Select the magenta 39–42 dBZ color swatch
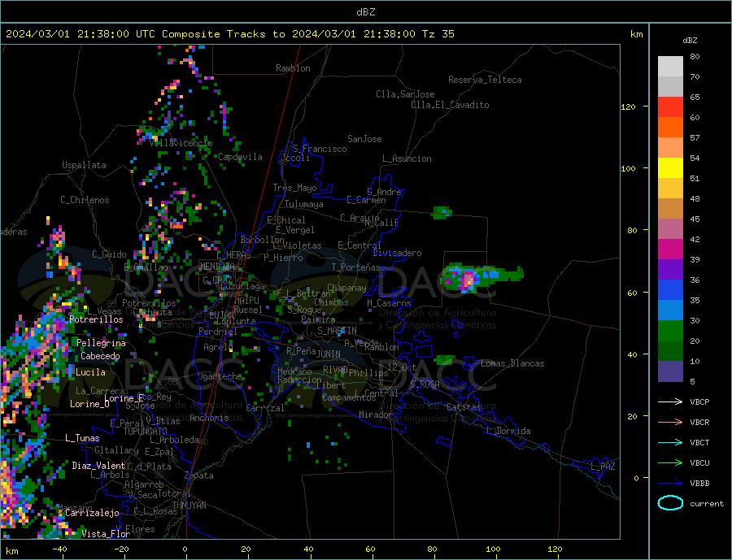This screenshot has height=560, width=732. (x=670, y=250)
